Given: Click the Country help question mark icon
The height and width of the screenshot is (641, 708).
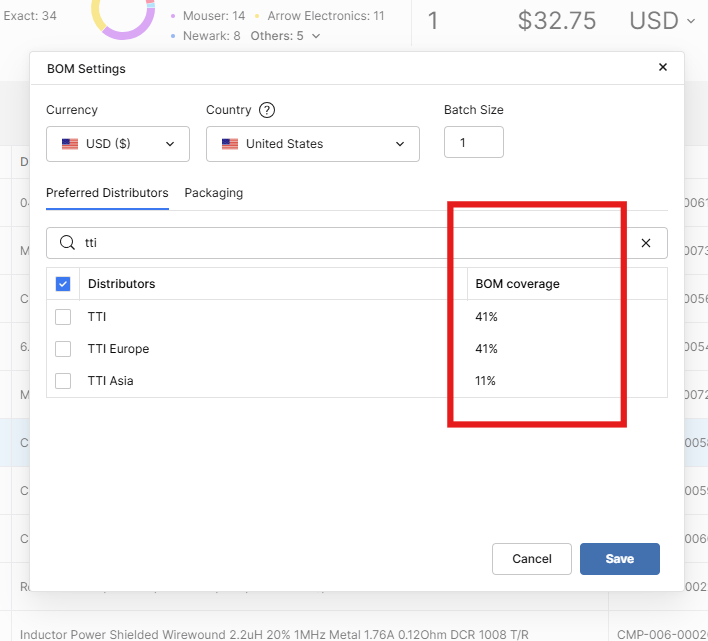Looking at the screenshot, I should tap(267, 110).
